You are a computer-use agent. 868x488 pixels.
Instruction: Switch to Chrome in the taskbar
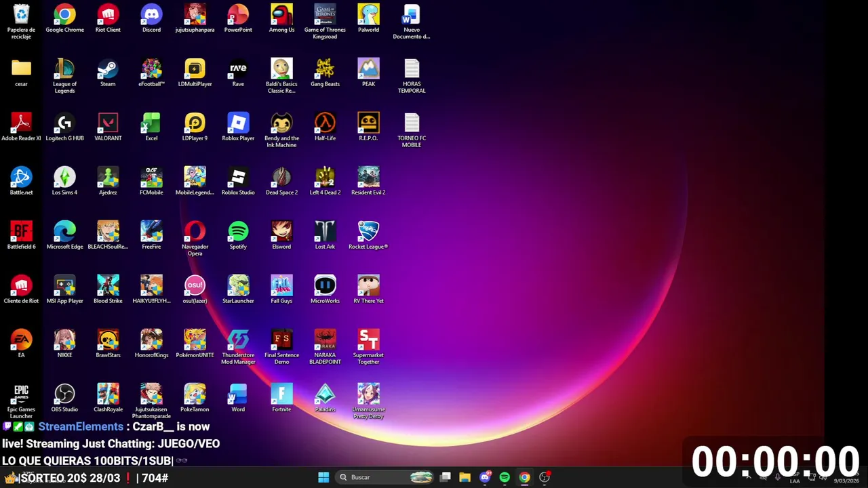[x=524, y=477]
